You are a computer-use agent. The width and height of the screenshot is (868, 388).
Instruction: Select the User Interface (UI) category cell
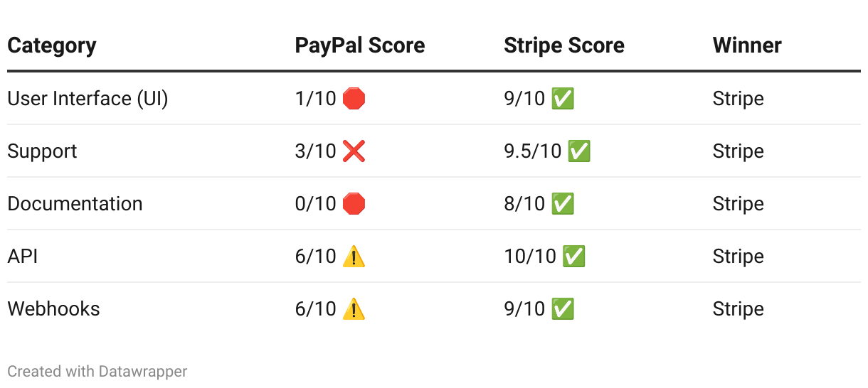point(88,99)
